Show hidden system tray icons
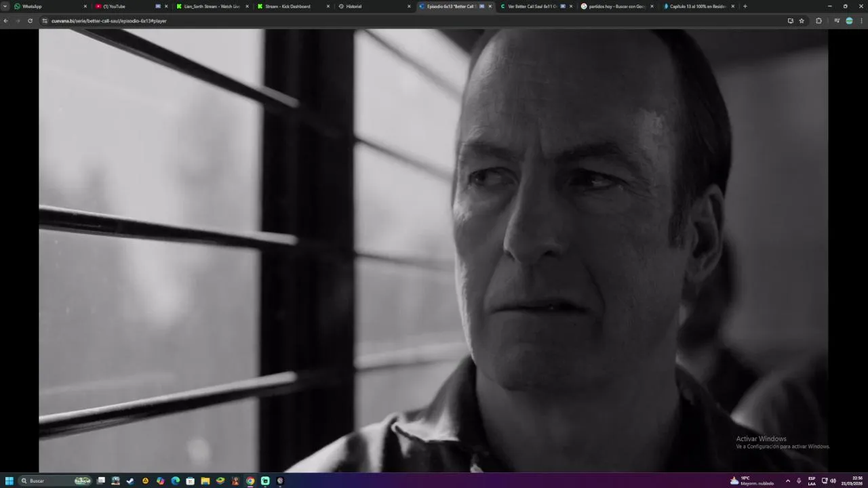 click(787, 481)
